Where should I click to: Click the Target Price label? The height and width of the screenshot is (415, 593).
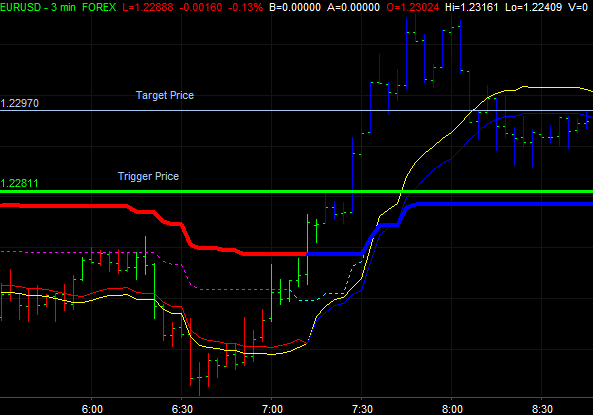click(165, 95)
